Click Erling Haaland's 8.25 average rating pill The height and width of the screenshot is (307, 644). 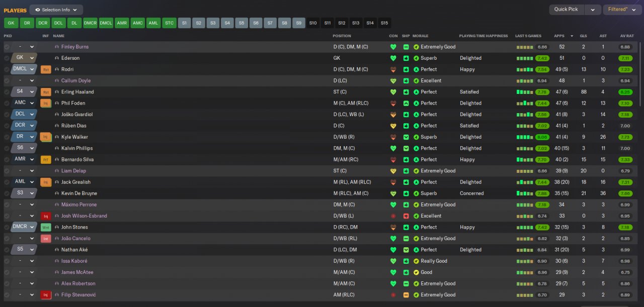pos(625,92)
